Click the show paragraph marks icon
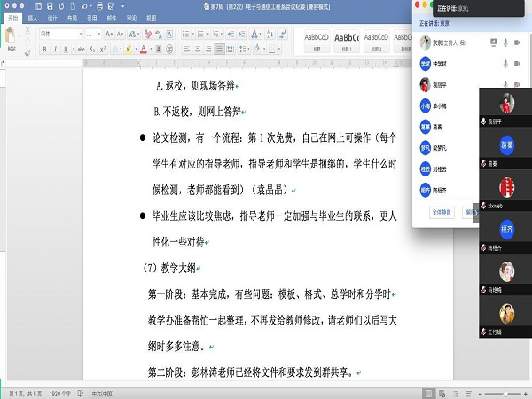Screen dimensions: 532x399 [282, 34]
